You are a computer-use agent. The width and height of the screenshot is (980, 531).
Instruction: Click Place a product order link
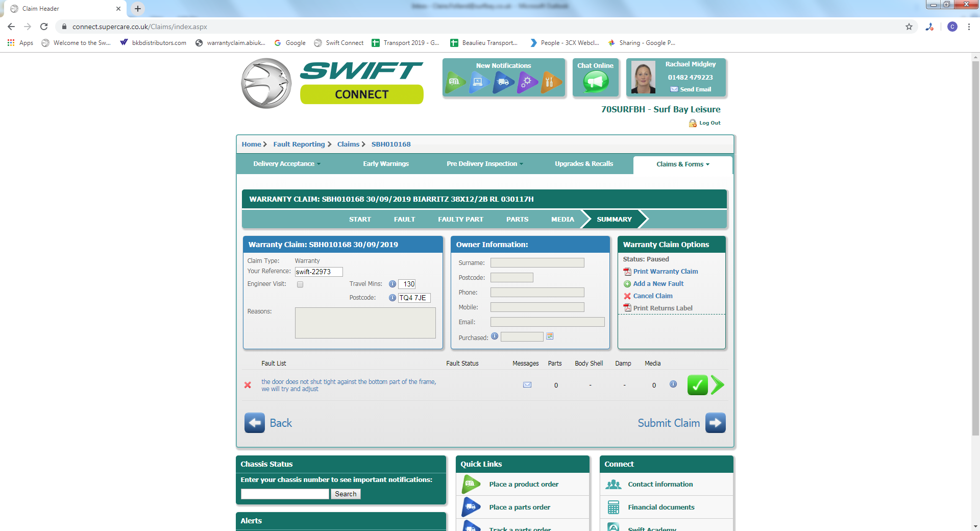click(524, 484)
